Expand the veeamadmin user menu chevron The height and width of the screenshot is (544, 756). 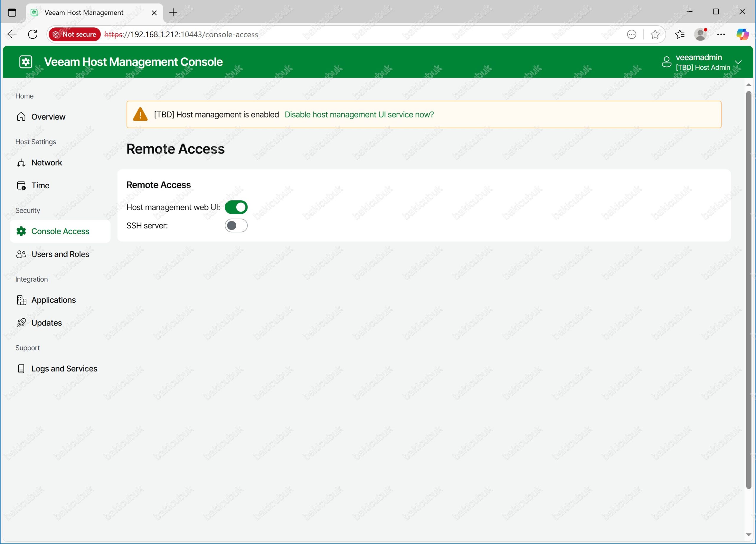738,62
